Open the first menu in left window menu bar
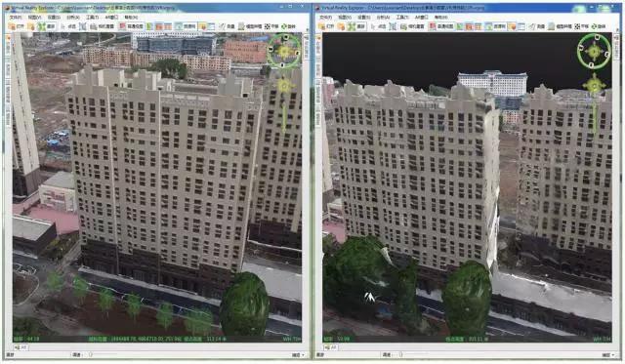 [16, 18]
